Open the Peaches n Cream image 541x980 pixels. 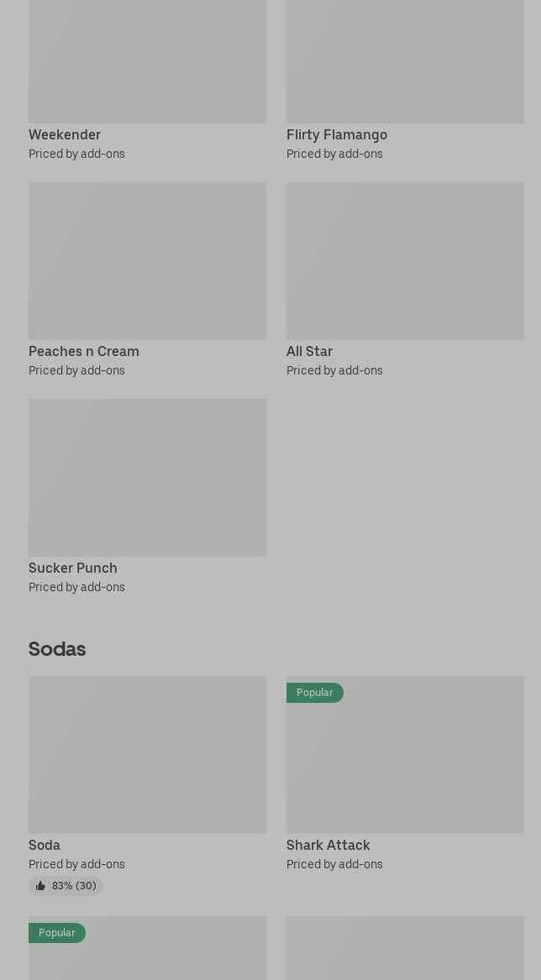pos(147,261)
